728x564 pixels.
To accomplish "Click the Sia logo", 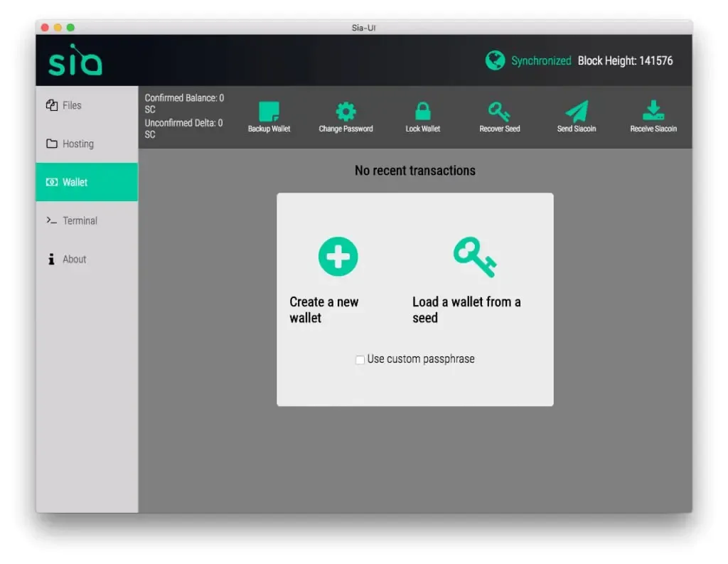I will coord(75,60).
